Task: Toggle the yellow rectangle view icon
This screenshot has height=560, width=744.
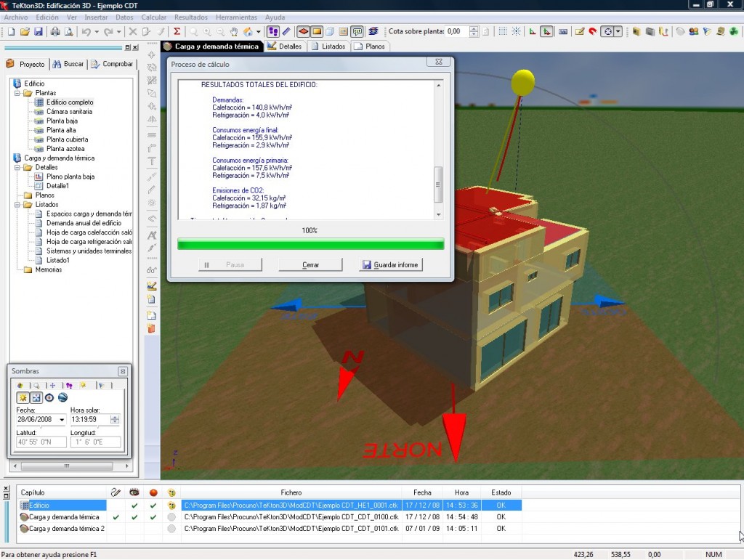Action: pos(317,32)
